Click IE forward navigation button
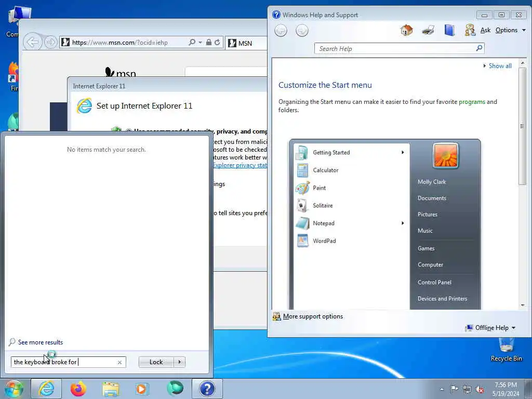The image size is (532, 399). tap(50, 43)
